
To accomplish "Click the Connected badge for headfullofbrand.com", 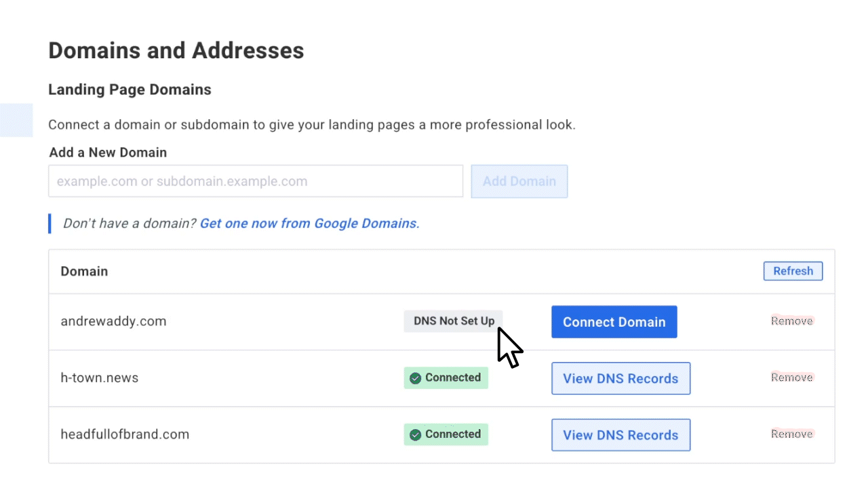I will click(446, 434).
